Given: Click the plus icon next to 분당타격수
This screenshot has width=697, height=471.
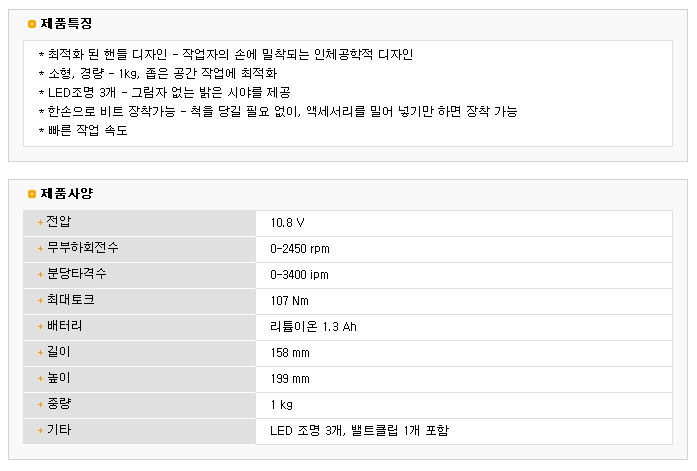Looking at the screenshot, I should (40, 275).
